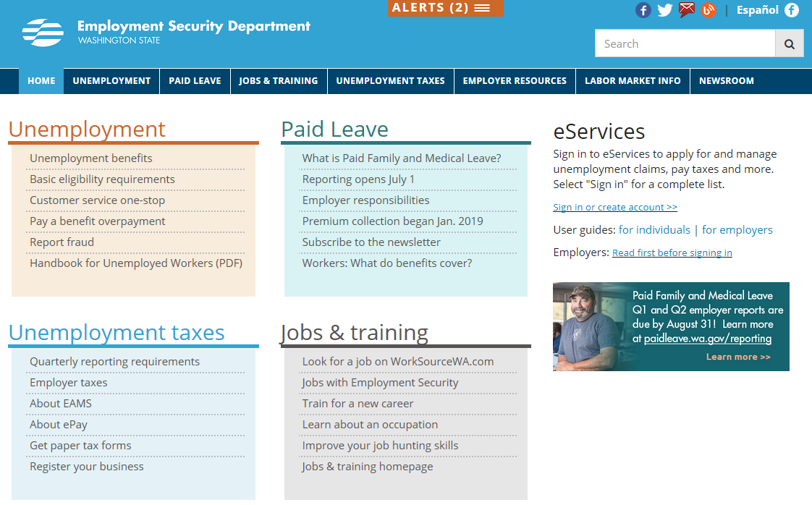Open the paidleave.wa.gov/reporting banner link
Image resolution: width=812 pixels, height=505 pixels.
(x=707, y=339)
